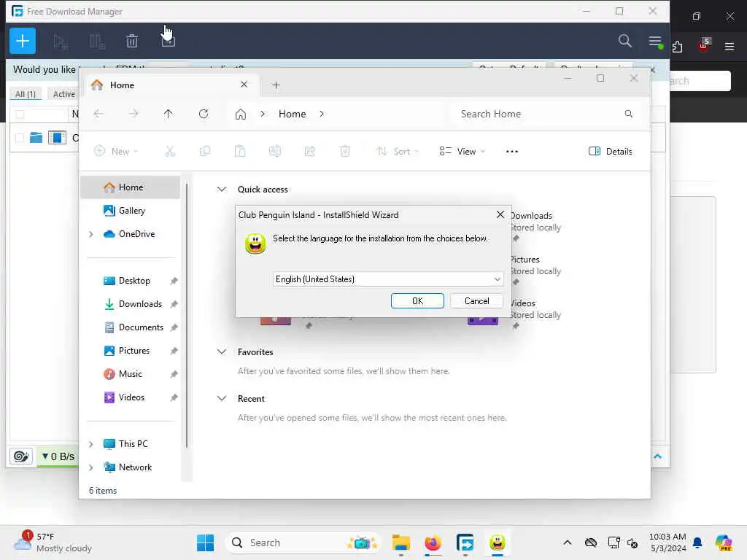
Task: Open the download speed limit dropdown
Action: point(58,456)
